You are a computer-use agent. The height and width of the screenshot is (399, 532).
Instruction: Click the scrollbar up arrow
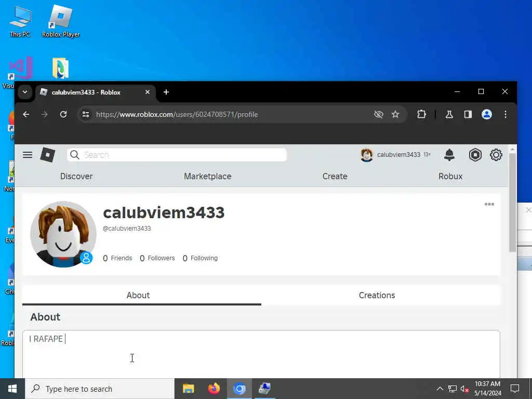pyautogui.click(x=512, y=149)
